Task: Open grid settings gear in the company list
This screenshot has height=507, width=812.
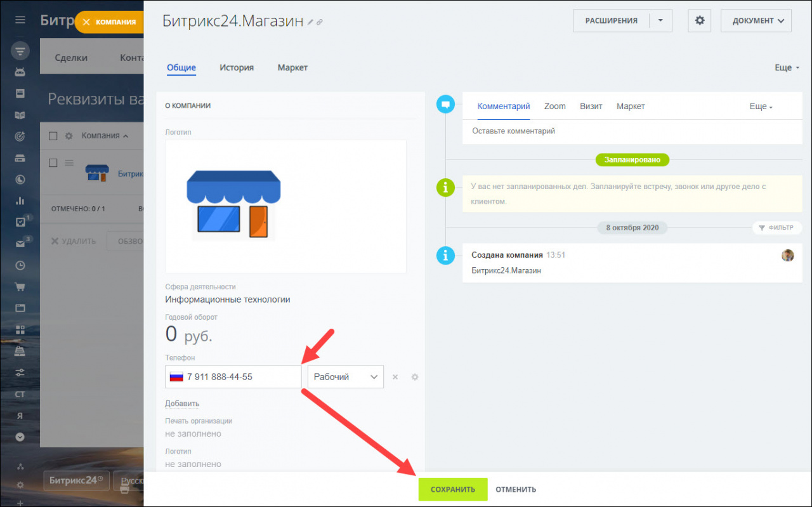Action: (69, 136)
